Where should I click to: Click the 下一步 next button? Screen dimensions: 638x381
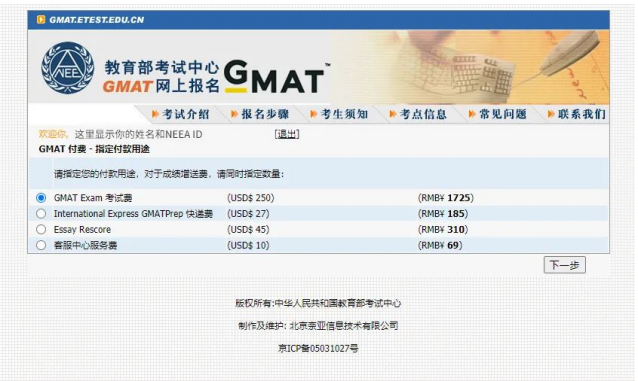564,265
